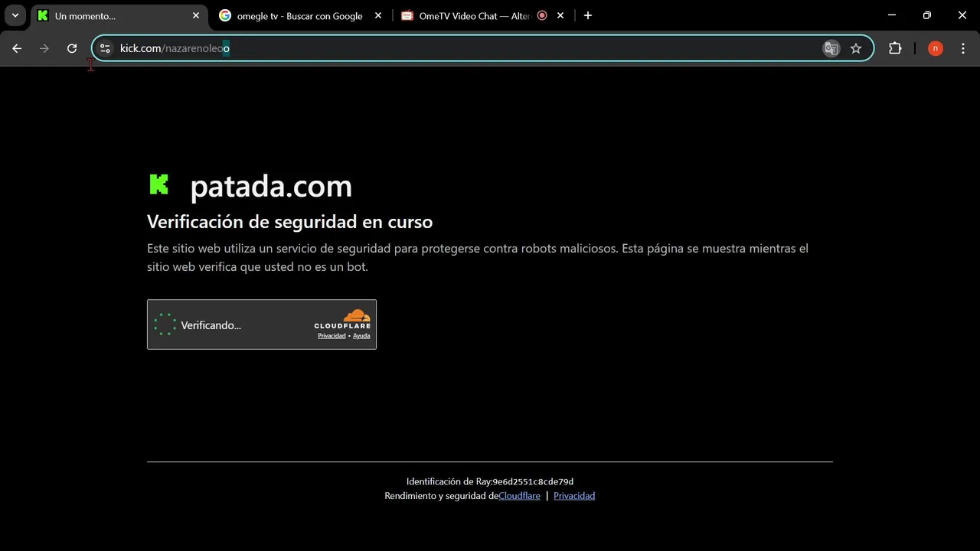Viewport: 980px width, 551px height.
Task: Open the Google Translate page icon
Action: tap(831, 48)
